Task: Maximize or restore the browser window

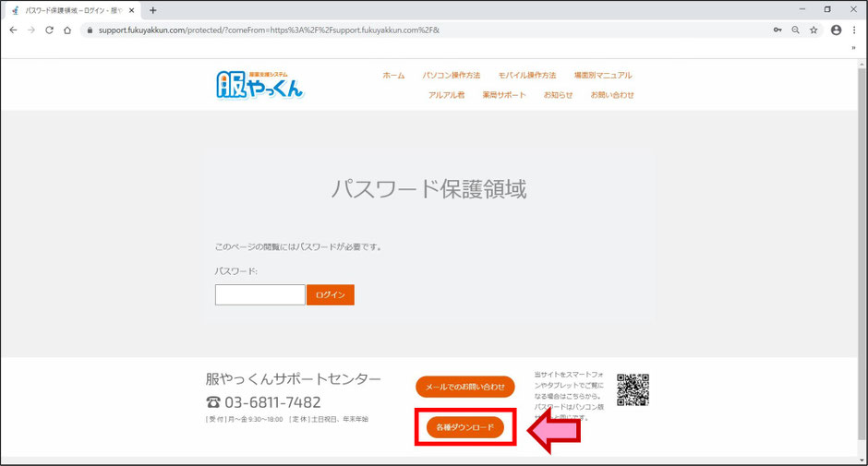Action: click(827, 9)
